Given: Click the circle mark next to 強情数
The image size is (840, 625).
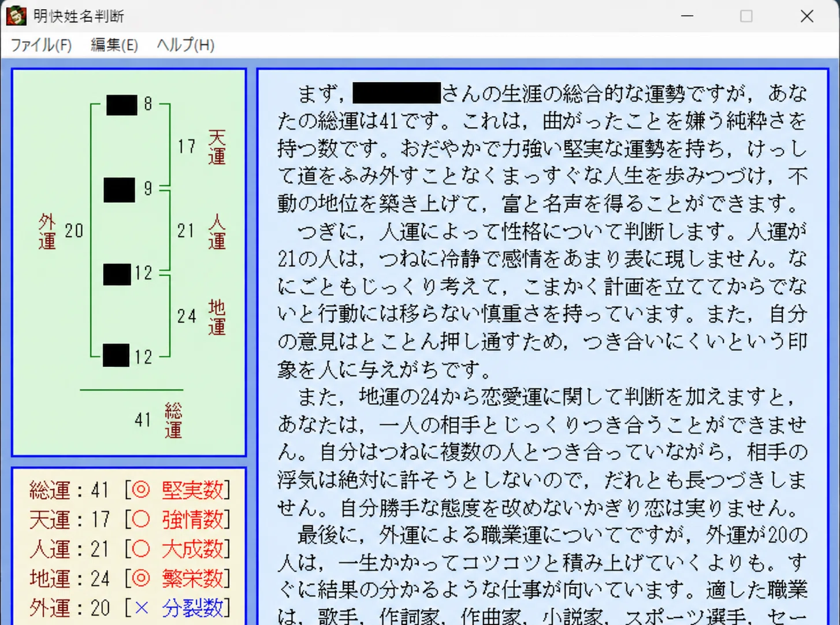Looking at the screenshot, I should [x=141, y=519].
